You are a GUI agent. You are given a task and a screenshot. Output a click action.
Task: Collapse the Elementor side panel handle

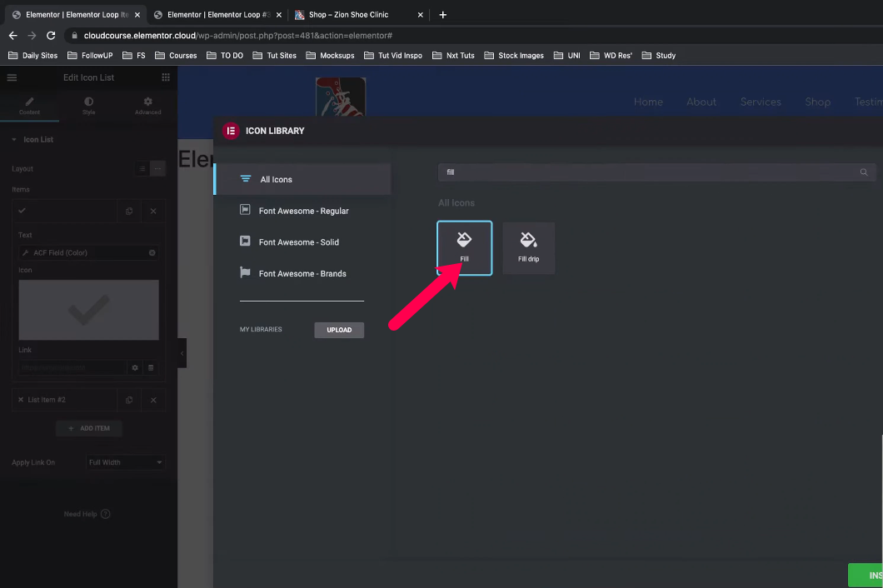[182, 353]
